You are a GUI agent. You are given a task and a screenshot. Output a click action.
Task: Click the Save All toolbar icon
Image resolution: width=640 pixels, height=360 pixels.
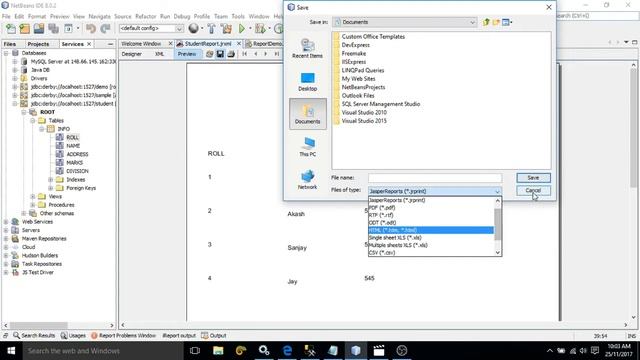53,29
